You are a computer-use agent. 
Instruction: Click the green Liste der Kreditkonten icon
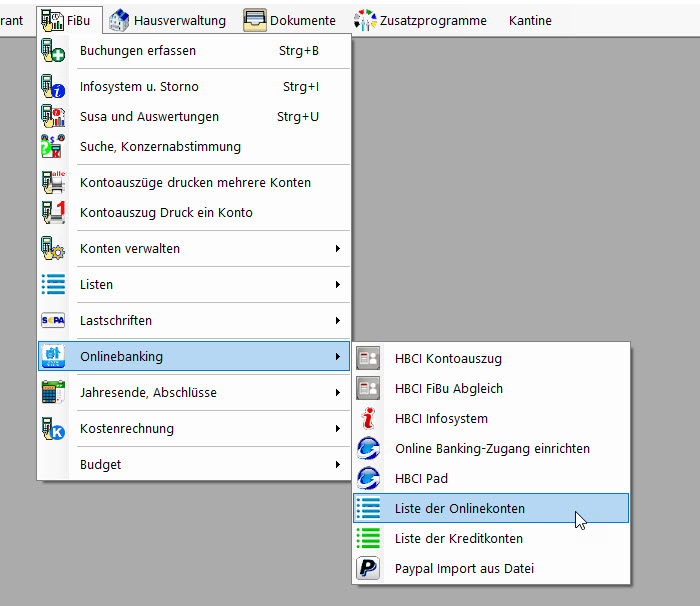click(x=368, y=538)
